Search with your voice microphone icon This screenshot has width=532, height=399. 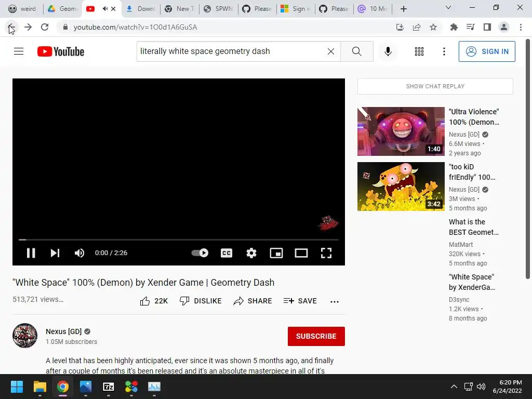(x=388, y=51)
